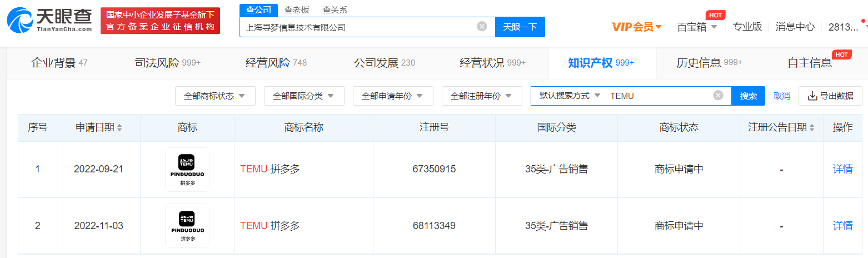Click the 商标状态 column header
Viewport: 868px width, 258px height.
679,128
